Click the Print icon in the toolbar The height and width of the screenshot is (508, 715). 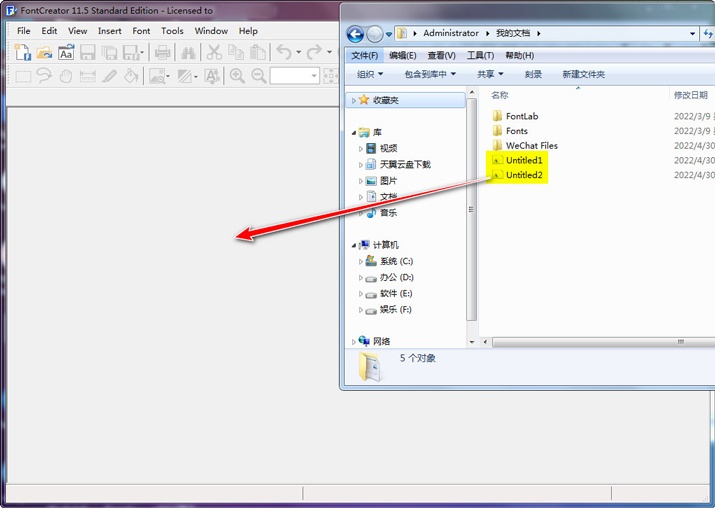click(x=162, y=53)
